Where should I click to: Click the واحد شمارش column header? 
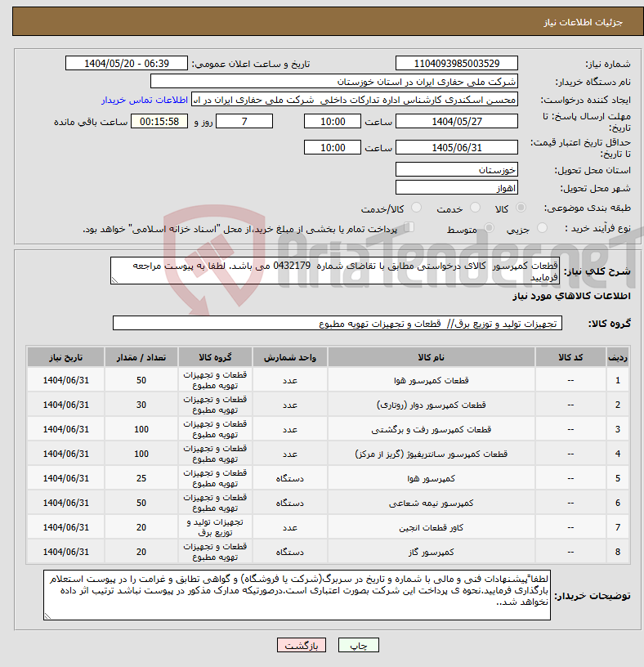click(x=290, y=357)
